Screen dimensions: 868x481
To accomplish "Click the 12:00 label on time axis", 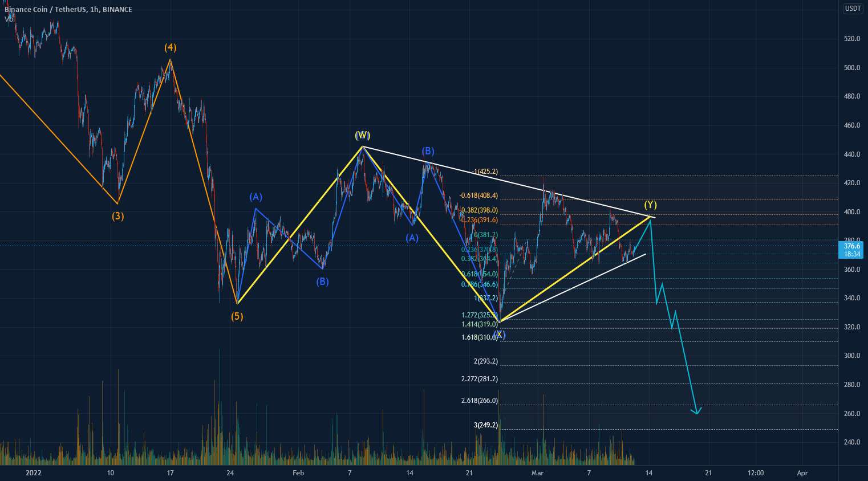I will click(755, 473).
